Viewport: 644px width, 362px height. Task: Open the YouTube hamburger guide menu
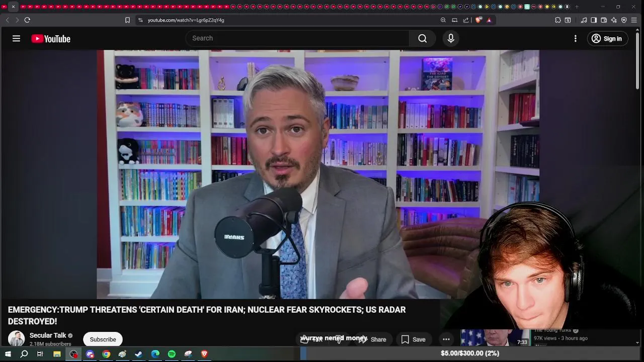click(16, 39)
